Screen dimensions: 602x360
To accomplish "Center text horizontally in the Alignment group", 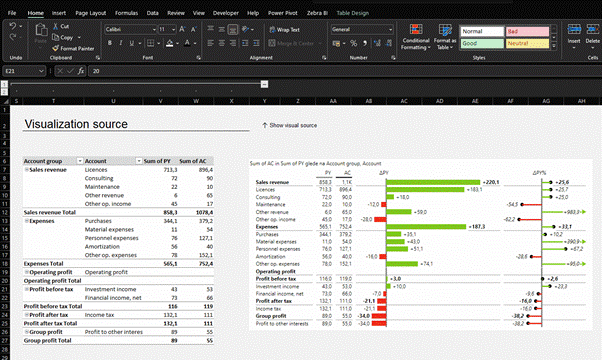I will [222, 43].
